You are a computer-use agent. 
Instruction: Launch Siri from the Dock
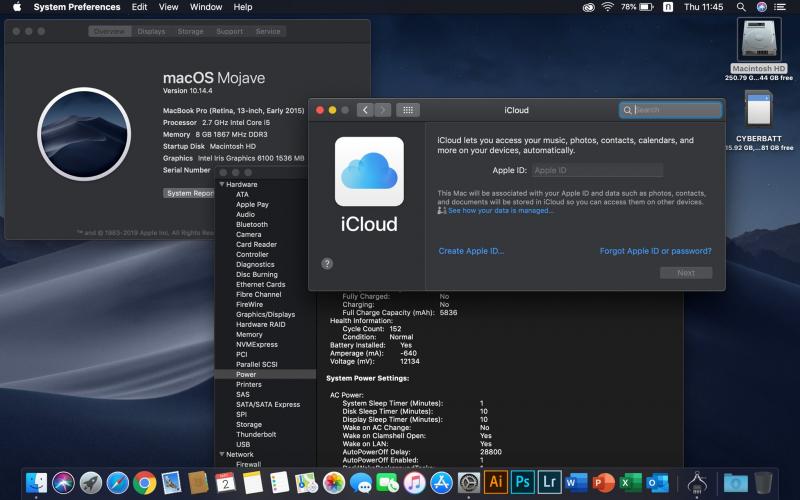tap(63, 482)
